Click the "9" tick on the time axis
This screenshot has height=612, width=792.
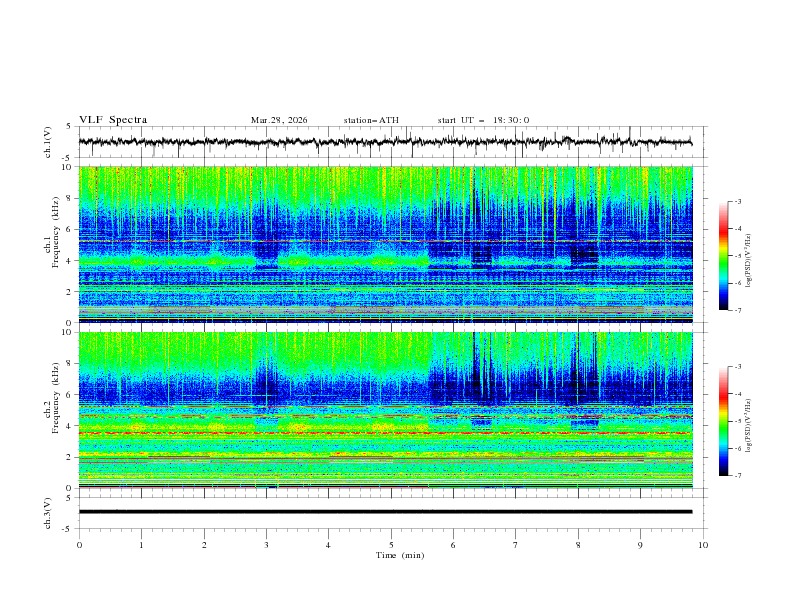point(640,545)
